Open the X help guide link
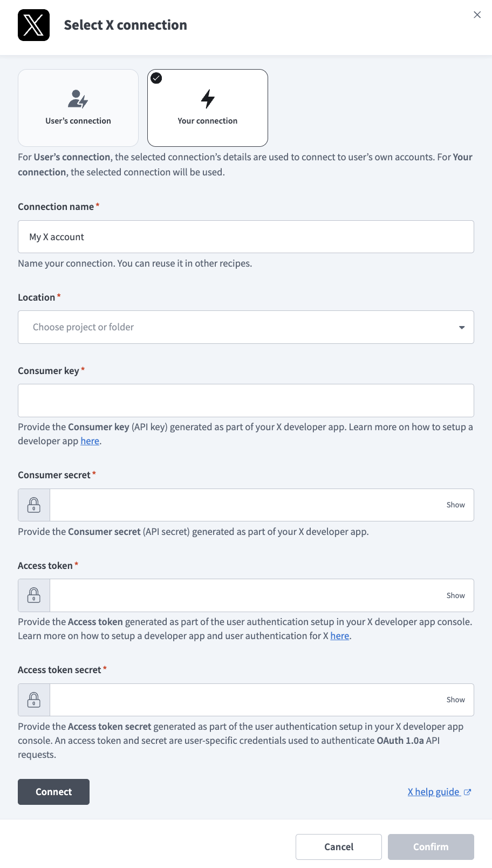Viewport: 492px width, 868px height. click(x=433, y=792)
